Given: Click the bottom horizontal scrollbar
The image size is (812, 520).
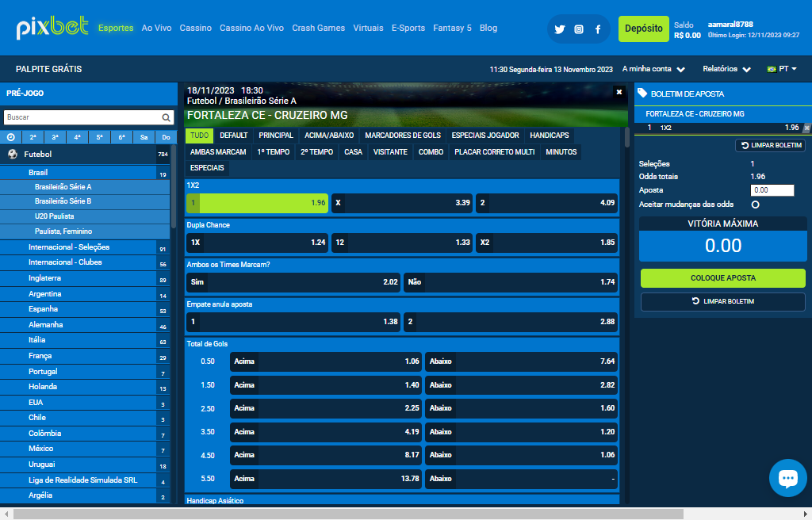Looking at the screenshot, I should [x=348, y=514].
